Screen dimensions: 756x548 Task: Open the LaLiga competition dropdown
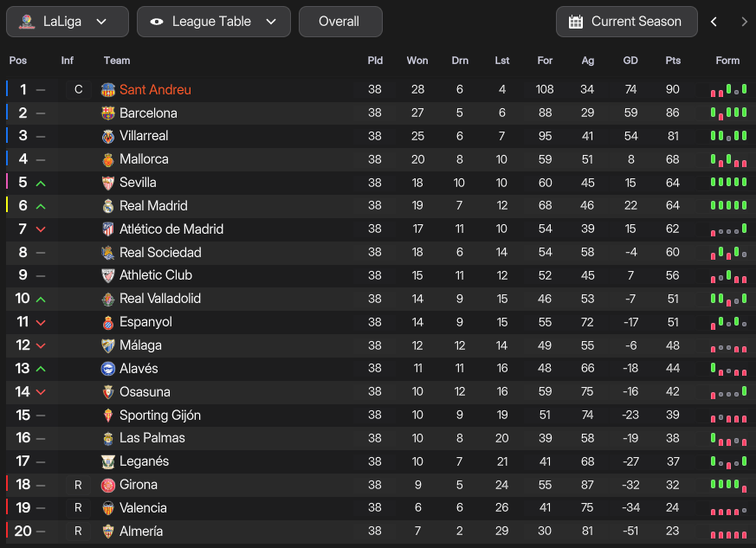68,22
